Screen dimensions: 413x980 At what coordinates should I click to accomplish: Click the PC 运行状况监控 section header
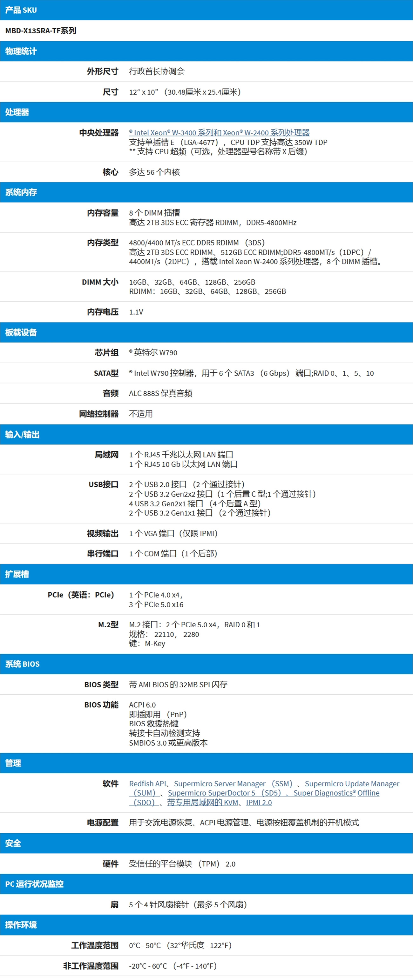point(34,884)
